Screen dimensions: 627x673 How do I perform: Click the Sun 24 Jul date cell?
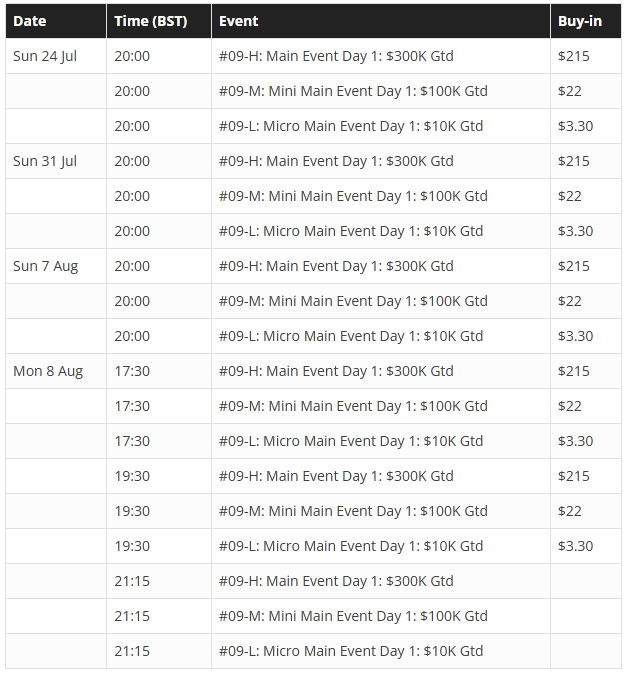pos(45,56)
